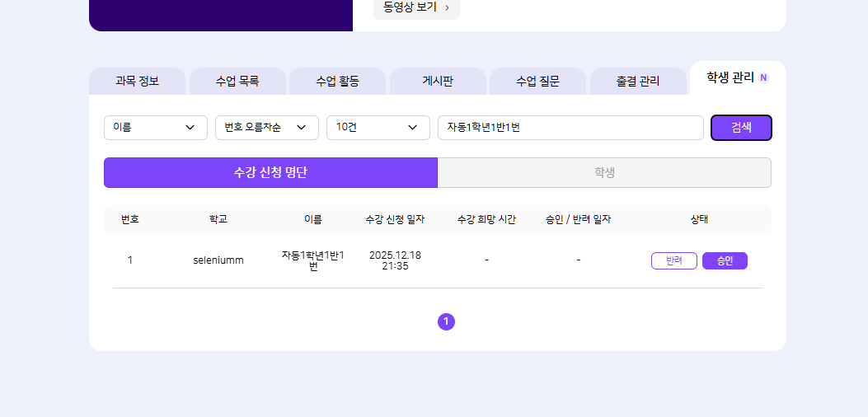Go to the 수업 활동 tab
The image size is (868, 417).
[x=338, y=82]
